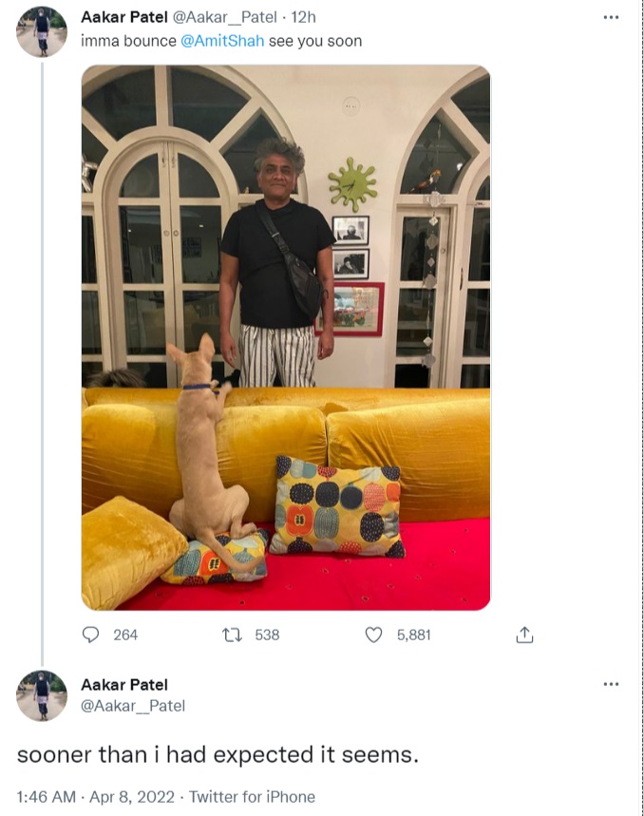Viewport: 644px width, 816px height.
Task: Open the tweet photo of man and dog
Action: pos(286,337)
